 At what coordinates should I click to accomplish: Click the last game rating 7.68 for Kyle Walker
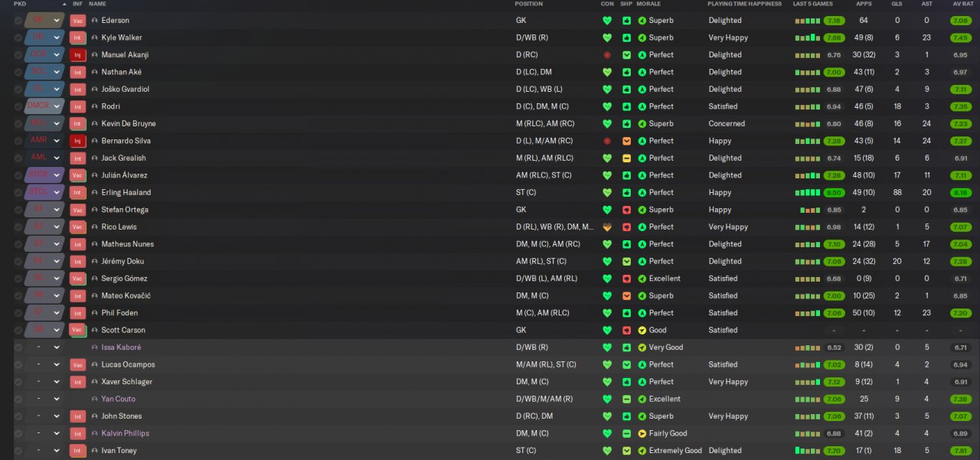point(834,38)
